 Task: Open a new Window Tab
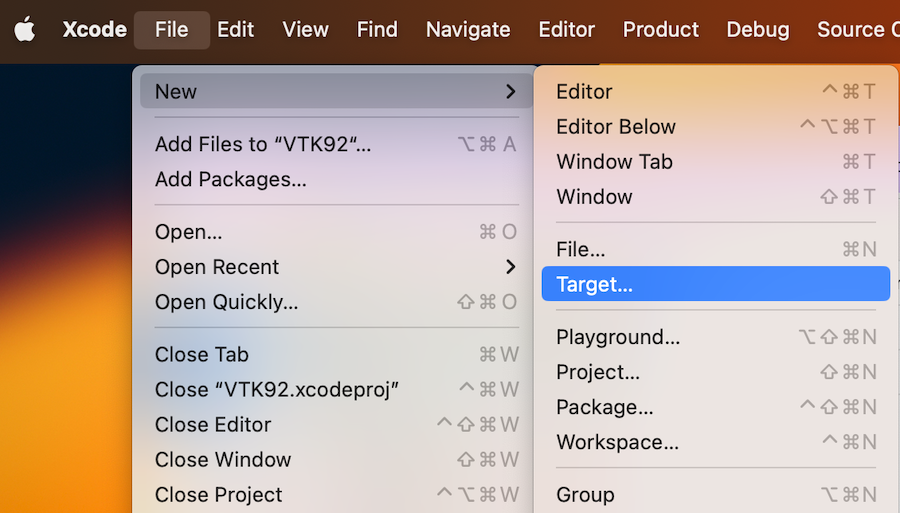[x=613, y=162]
